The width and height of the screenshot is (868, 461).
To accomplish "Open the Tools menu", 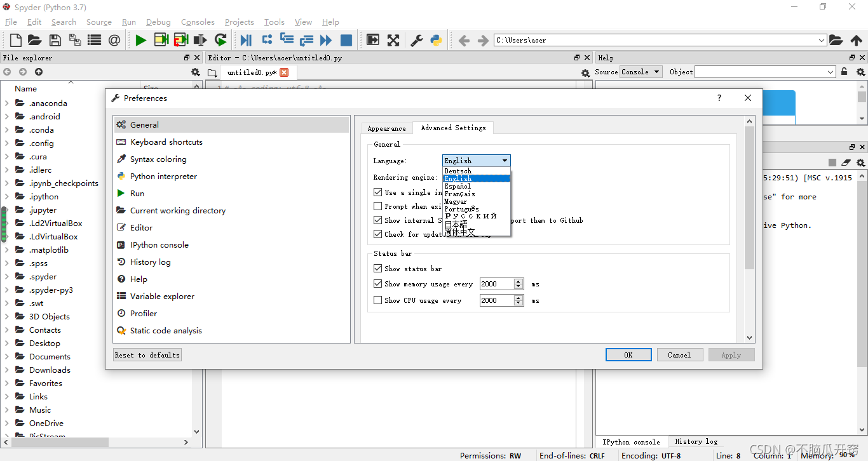I will [x=275, y=22].
